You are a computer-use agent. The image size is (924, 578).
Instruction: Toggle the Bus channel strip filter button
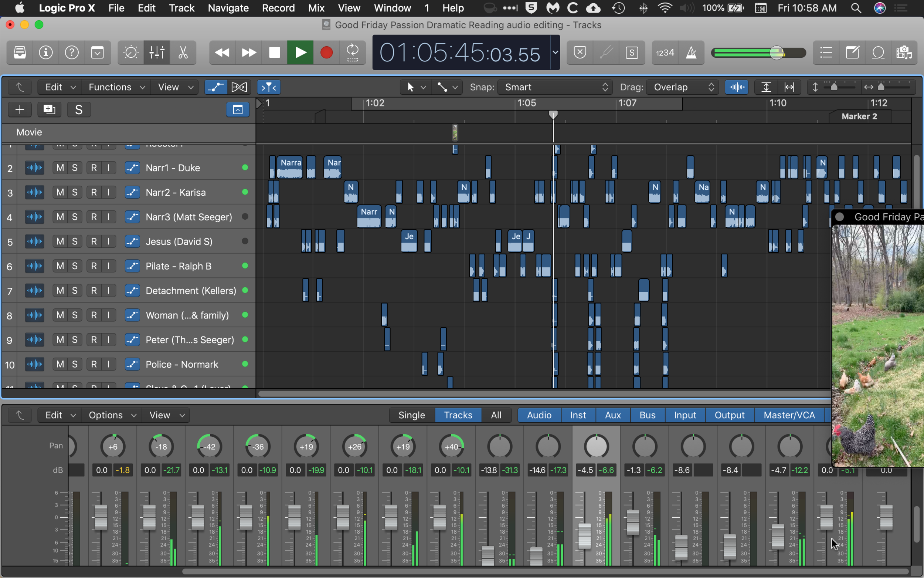coord(648,415)
